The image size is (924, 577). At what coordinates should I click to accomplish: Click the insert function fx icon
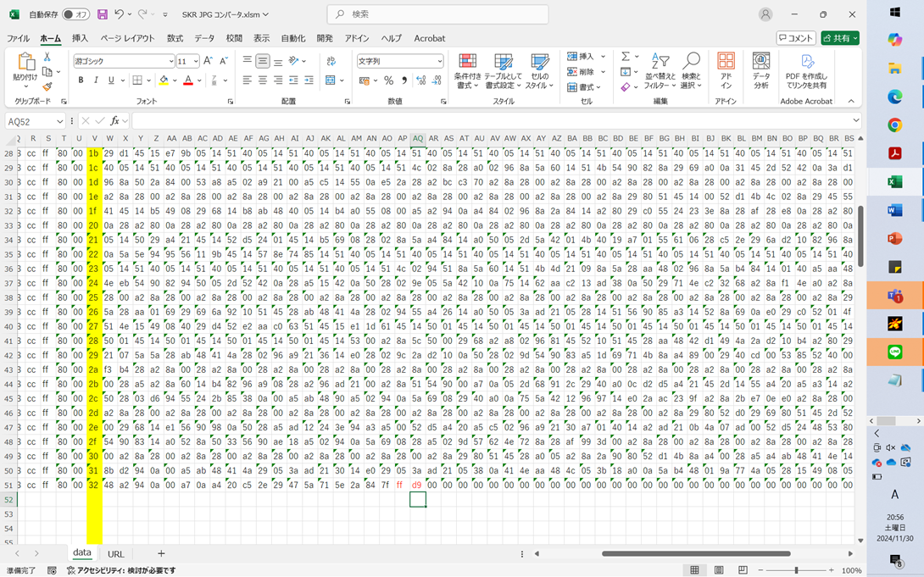[115, 120]
